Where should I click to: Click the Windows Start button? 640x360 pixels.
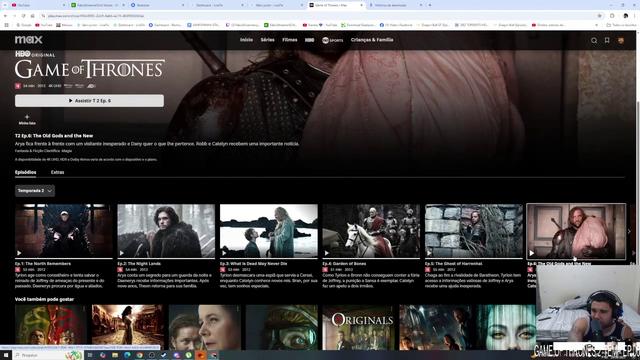click(x=6, y=355)
